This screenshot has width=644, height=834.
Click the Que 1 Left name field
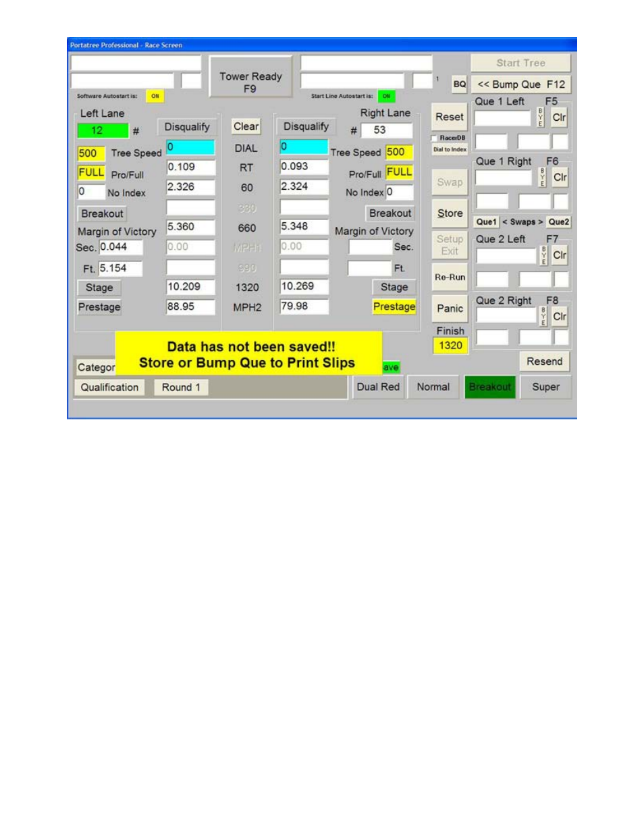503,118
